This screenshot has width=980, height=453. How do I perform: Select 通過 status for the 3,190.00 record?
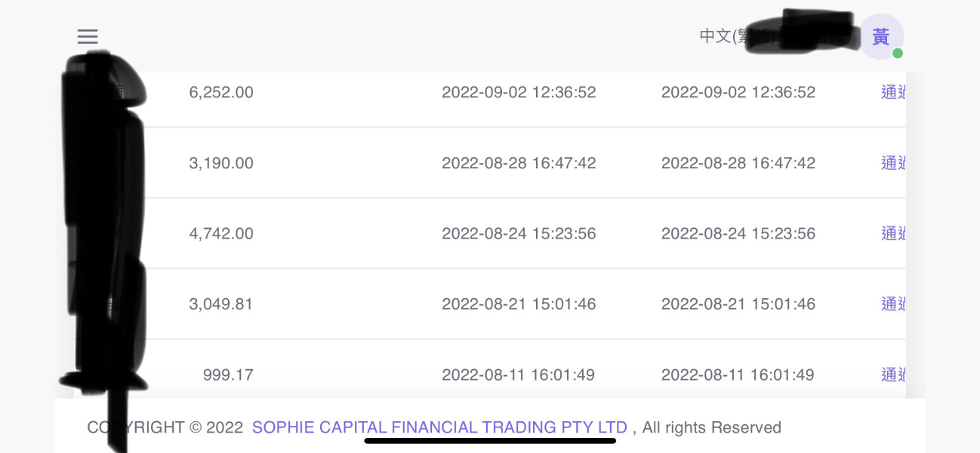(x=893, y=163)
